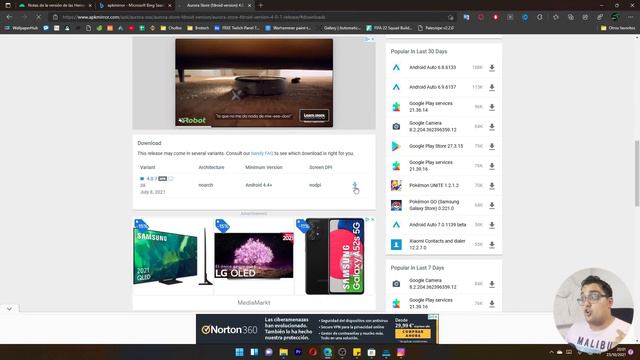Screen dimensions: 640x360
Task: Download Xiaomi Contacts and dialer arrow icon
Action: 492,244
